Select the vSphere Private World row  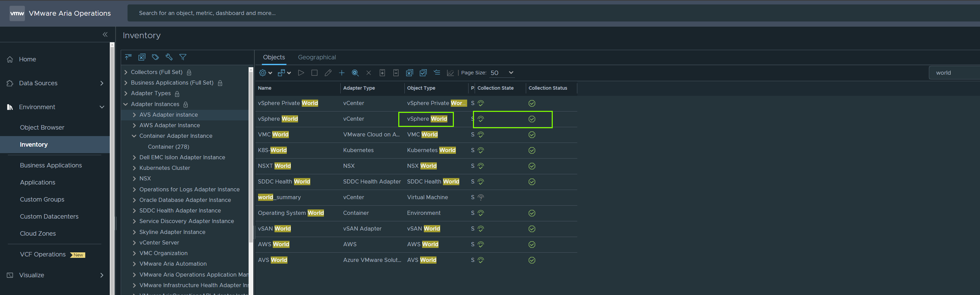pos(416,103)
